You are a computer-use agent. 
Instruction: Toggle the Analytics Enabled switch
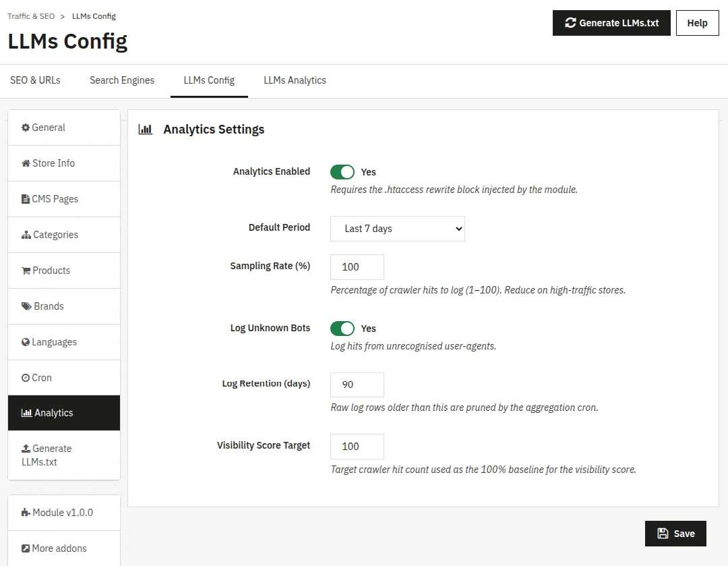pos(342,172)
